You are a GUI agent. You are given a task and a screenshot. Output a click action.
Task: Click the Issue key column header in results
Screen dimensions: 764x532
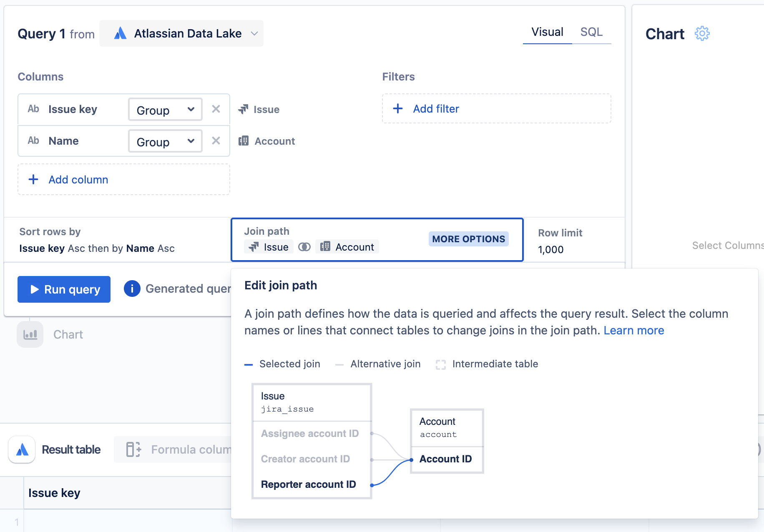tap(54, 493)
